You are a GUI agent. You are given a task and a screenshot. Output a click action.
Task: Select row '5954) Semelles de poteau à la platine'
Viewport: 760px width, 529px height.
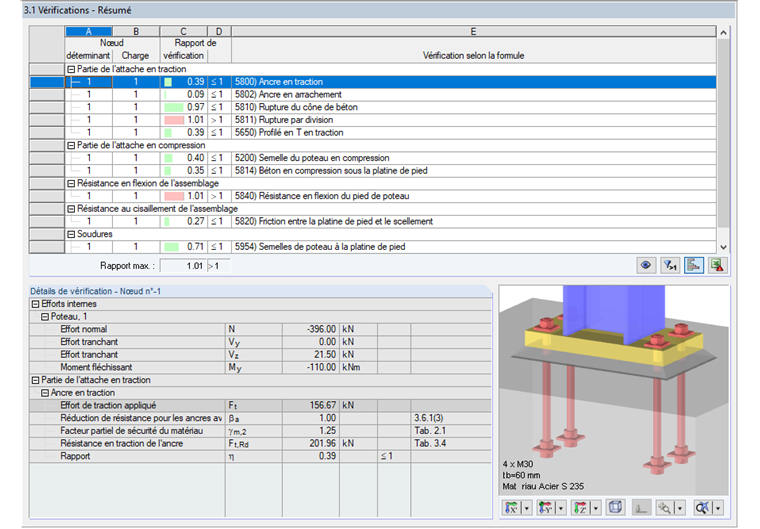click(373, 247)
